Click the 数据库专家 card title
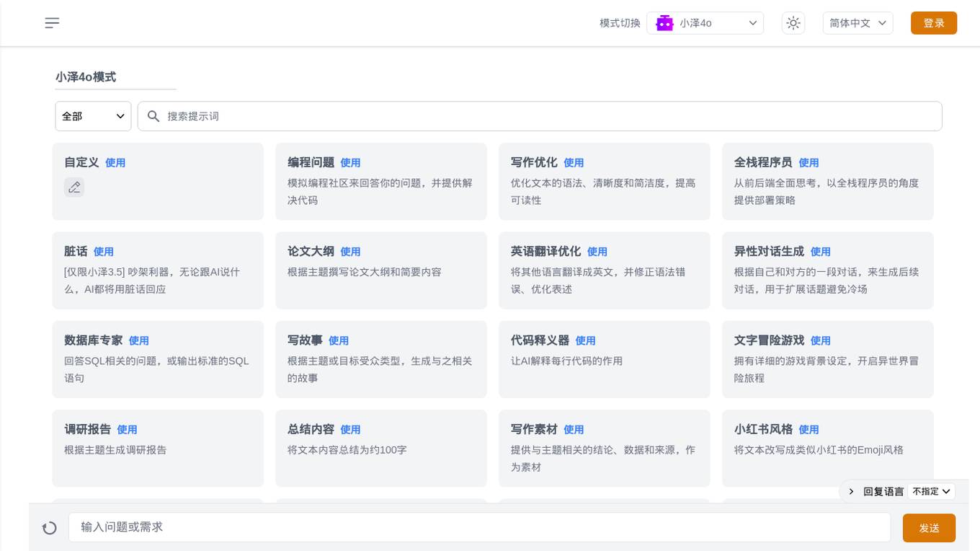This screenshot has height=551, width=980. point(94,340)
